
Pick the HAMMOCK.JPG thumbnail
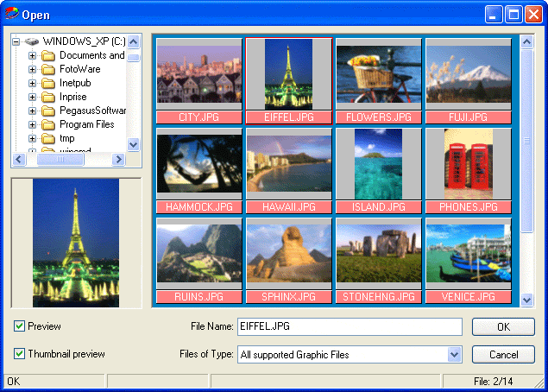(x=199, y=164)
